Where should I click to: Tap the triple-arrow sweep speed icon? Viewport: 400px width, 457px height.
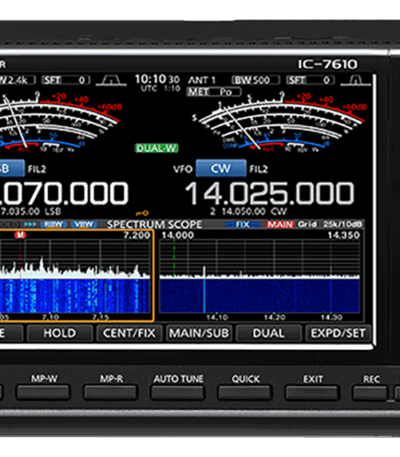(x=30, y=224)
